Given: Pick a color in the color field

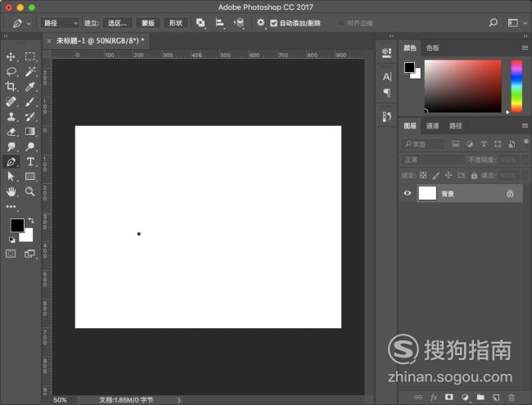Looking at the screenshot, I should (462, 86).
